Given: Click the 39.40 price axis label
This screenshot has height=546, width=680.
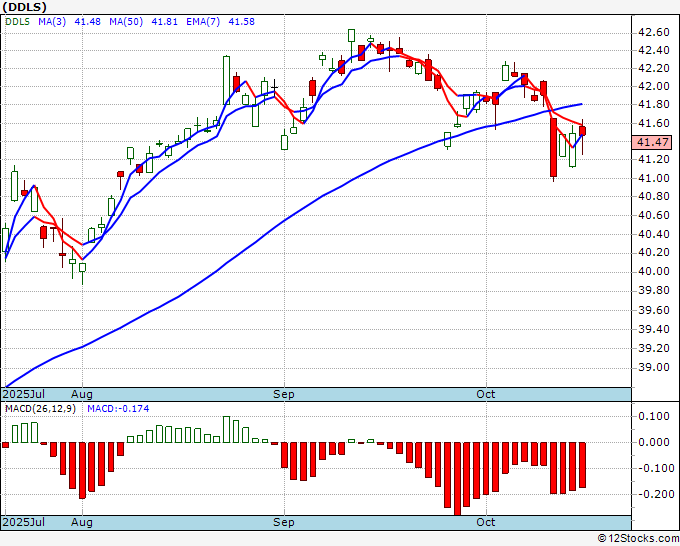Looking at the screenshot, I should pyautogui.click(x=654, y=330).
